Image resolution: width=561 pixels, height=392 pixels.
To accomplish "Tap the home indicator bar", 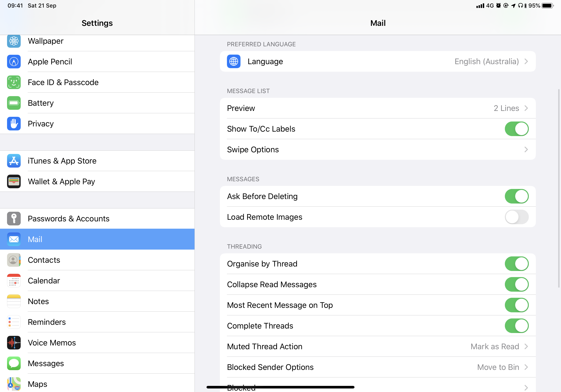I will pyautogui.click(x=280, y=387).
